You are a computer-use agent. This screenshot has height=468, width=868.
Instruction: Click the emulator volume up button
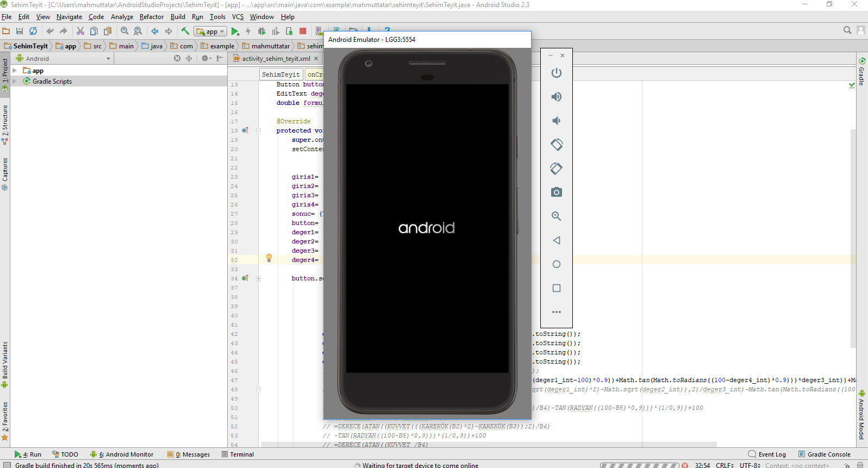(x=556, y=97)
